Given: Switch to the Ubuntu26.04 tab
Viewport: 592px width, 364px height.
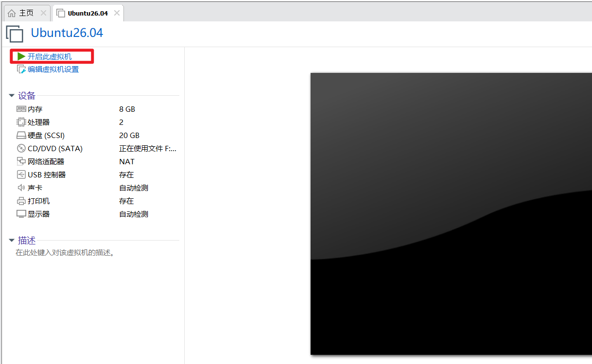Looking at the screenshot, I should [x=88, y=13].
